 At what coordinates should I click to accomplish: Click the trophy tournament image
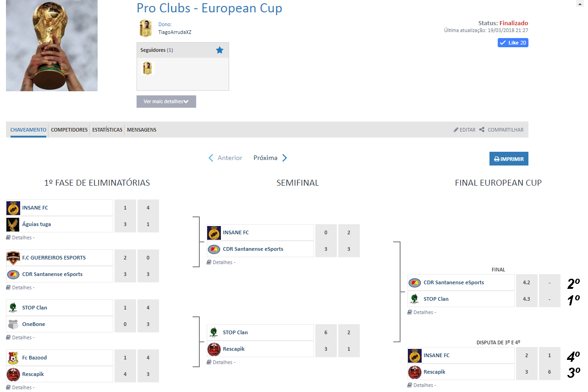(52, 45)
